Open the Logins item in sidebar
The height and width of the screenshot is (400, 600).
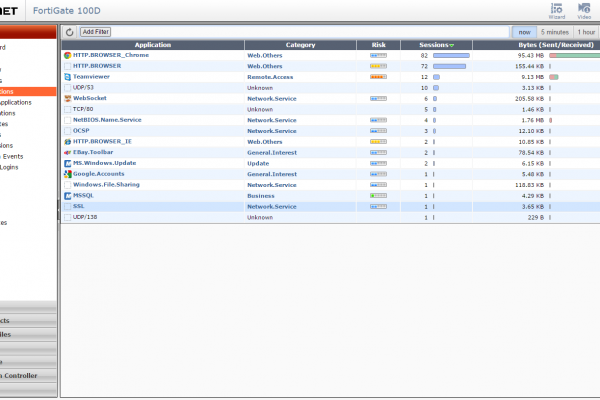pyautogui.click(x=9, y=167)
